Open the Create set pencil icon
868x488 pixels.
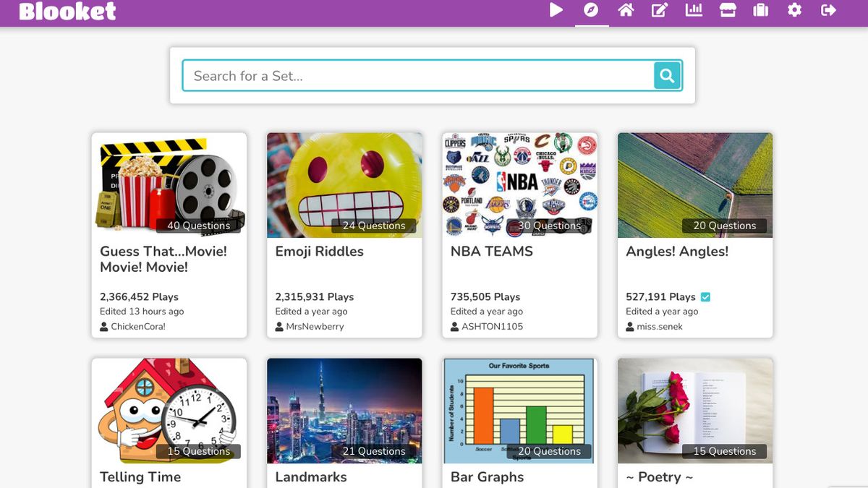[660, 10]
